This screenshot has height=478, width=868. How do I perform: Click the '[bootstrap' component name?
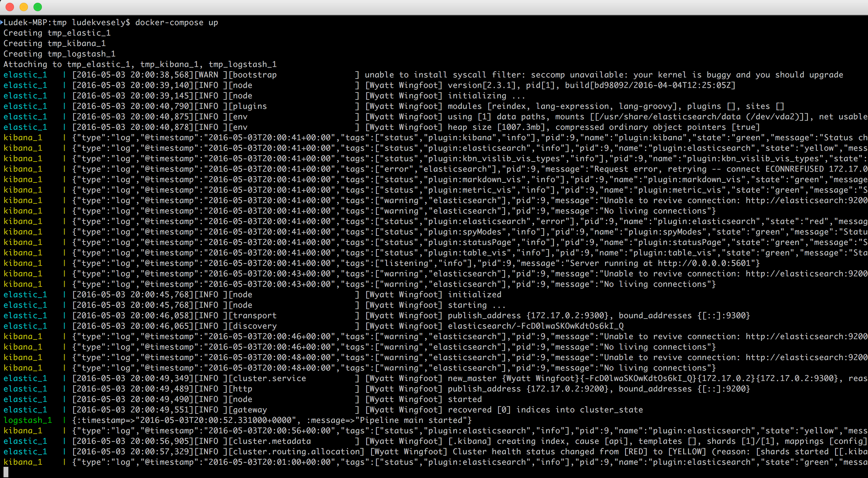pos(252,75)
